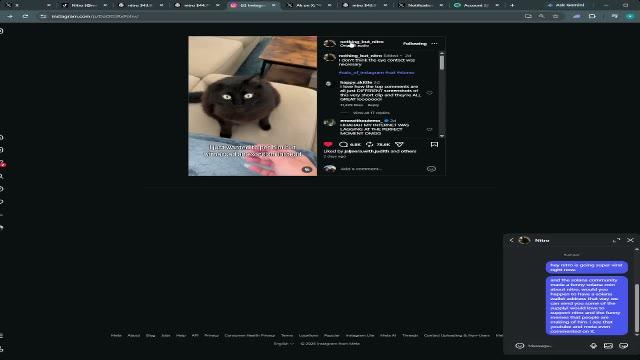Go back with the Nitro chat arrow
Image resolution: width=640 pixels, height=360 pixels.
(x=511, y=240)
